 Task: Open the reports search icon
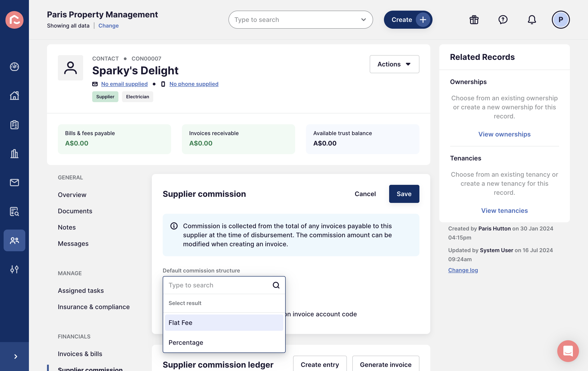click(x=14, y=211)
